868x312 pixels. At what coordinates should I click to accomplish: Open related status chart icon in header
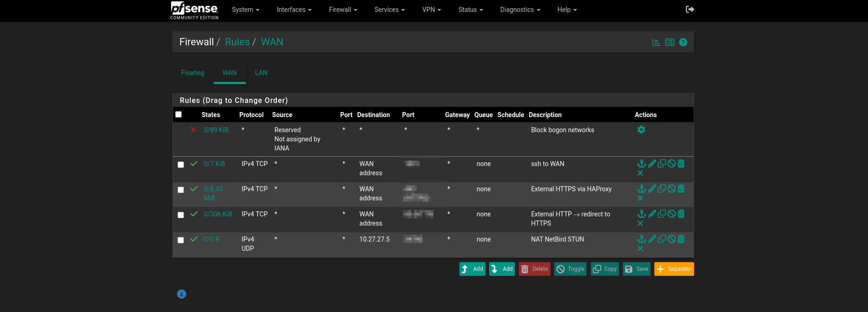click(656, 42)
